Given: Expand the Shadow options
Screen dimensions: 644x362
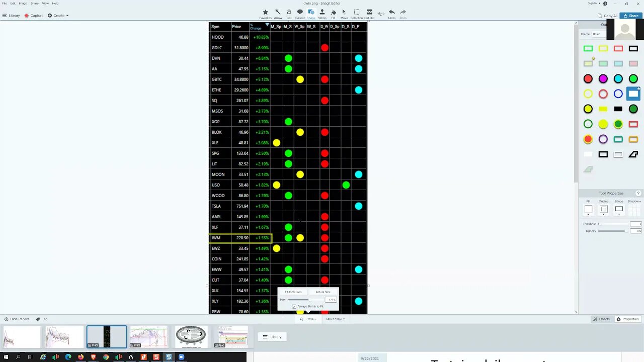Looking at the screenshot, I should click(634, 201).
